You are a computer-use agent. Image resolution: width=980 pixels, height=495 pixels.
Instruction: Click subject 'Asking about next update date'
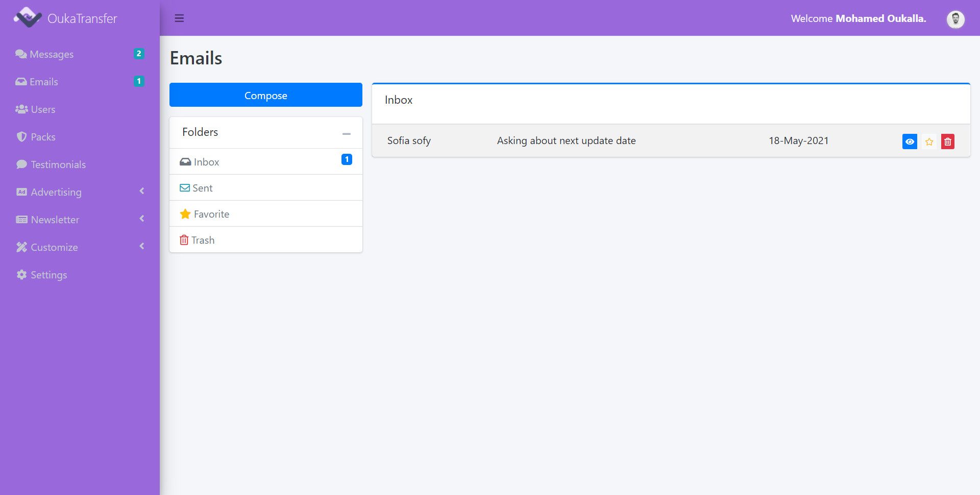[567, 140]
